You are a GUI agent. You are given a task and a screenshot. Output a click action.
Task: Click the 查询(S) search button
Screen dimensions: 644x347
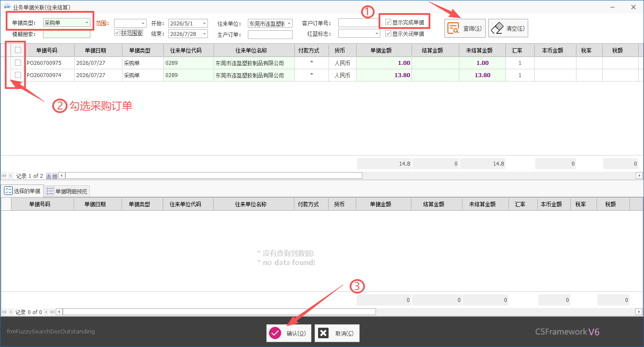(x=465, y=28)
